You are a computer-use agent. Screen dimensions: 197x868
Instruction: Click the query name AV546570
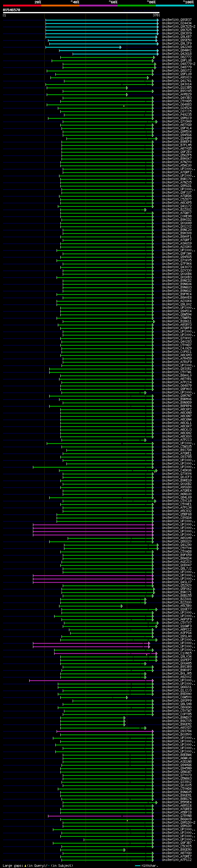click(11, 10)
